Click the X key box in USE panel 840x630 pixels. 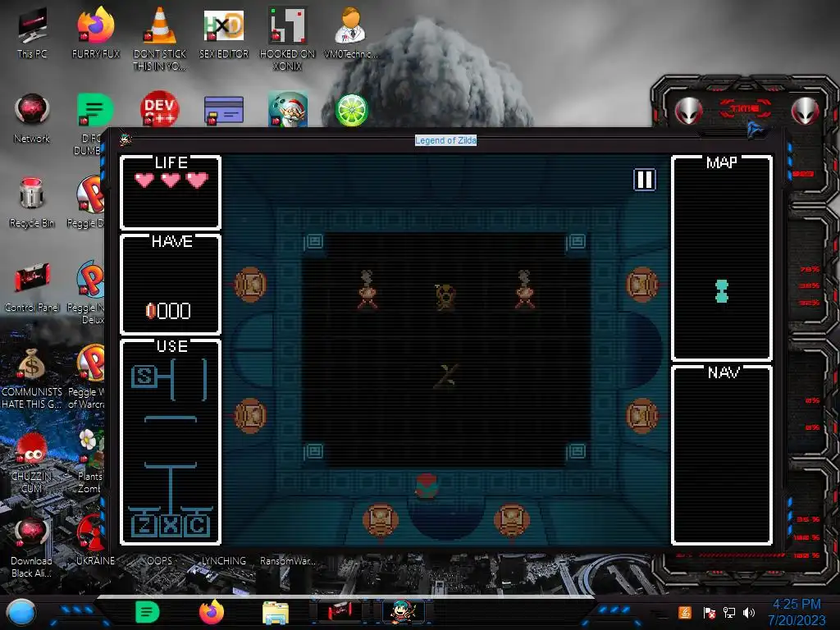click(171, 524)
